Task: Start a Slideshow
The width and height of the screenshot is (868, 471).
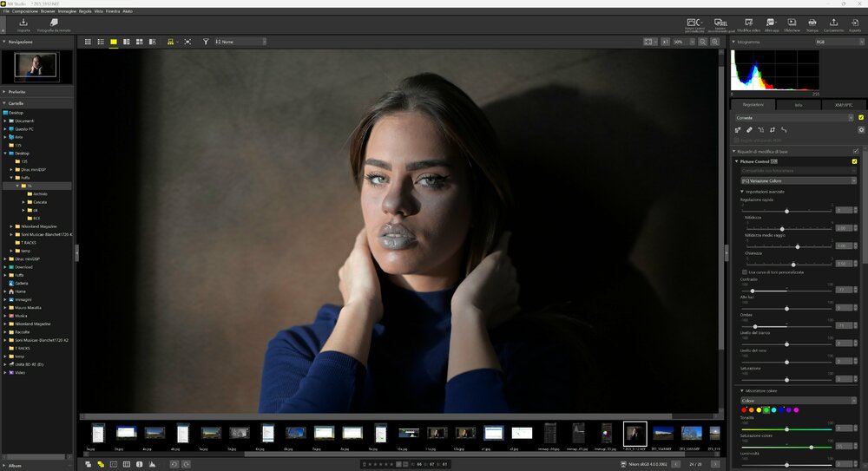Action: [x=792, y=24]
